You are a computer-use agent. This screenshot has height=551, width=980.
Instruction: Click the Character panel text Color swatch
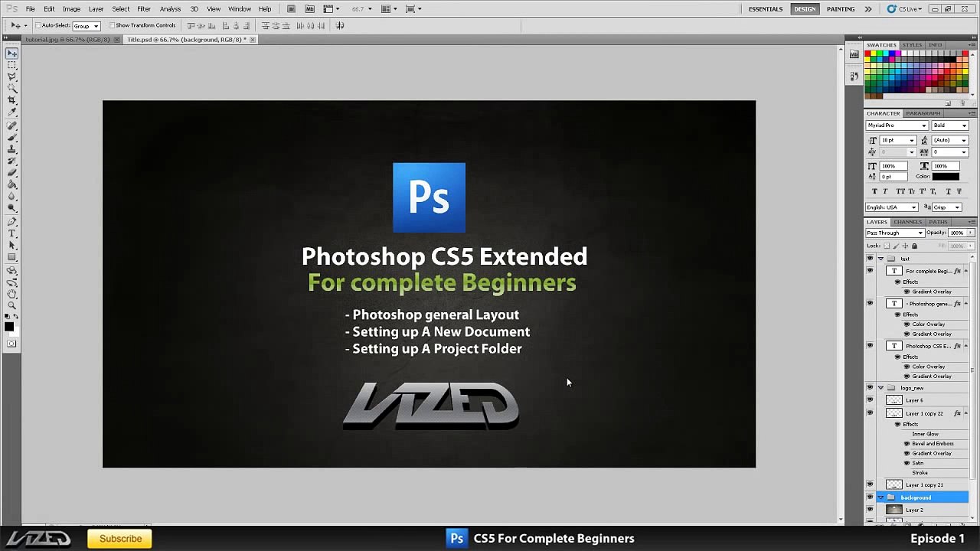pyautogui.click(x=946, y=177)
